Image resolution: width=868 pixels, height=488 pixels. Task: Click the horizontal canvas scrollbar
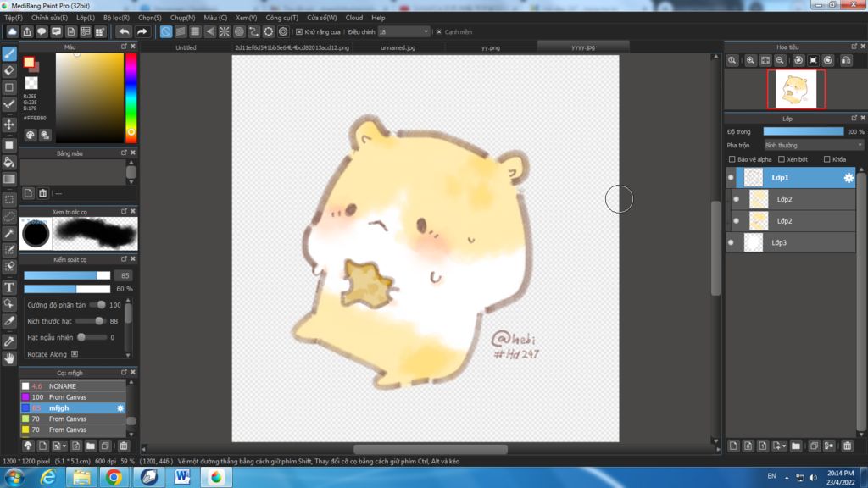(x=430, y=449)
